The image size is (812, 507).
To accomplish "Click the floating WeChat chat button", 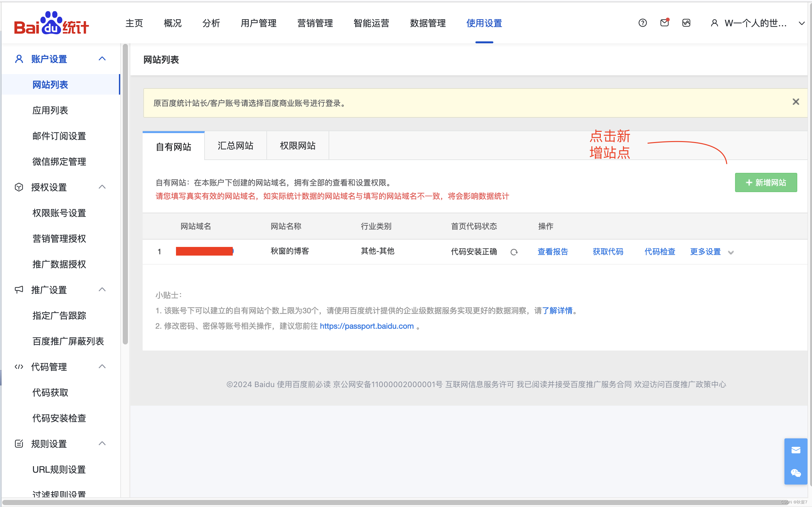I will [796, 473].
